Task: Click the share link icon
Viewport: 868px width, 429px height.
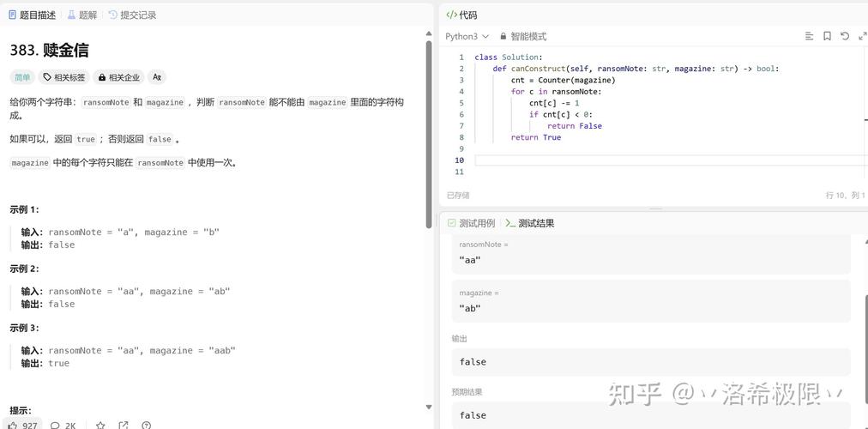Action: coord(124,425)
